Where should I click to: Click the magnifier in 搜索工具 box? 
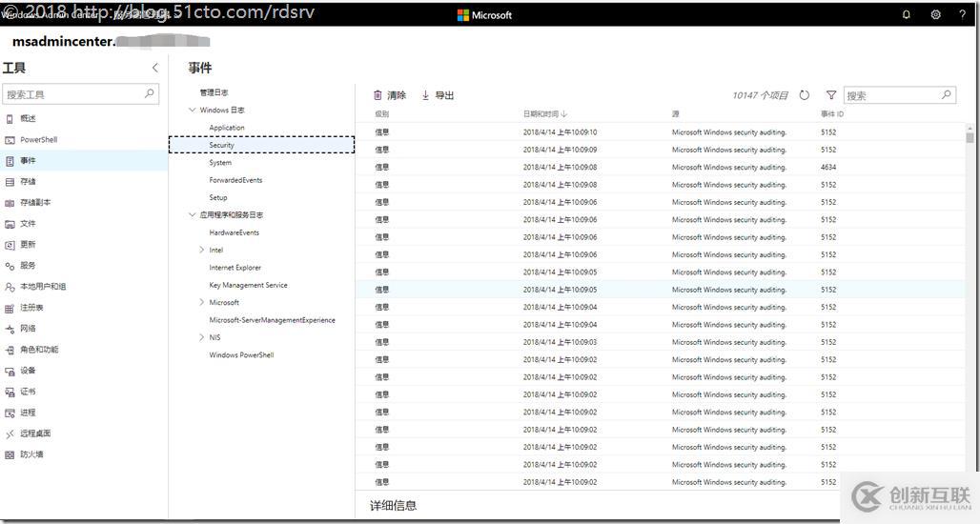[x=149, y=93]
